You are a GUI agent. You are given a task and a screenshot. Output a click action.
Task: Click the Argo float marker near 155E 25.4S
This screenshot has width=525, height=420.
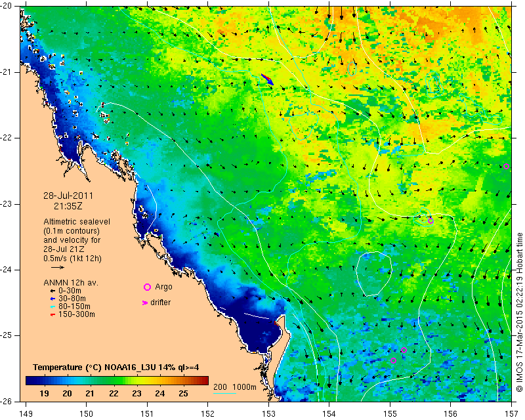pyautogui.click(x=393, y=361)
